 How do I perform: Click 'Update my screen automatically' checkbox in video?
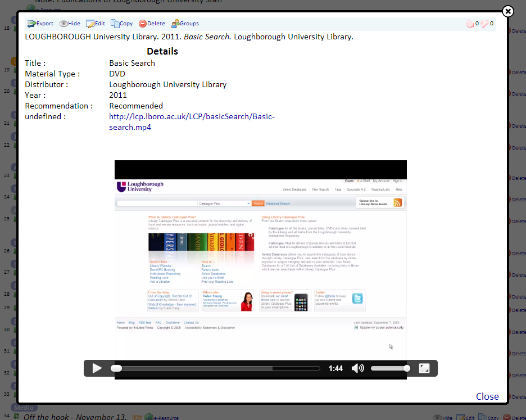[x=356, y=327]
